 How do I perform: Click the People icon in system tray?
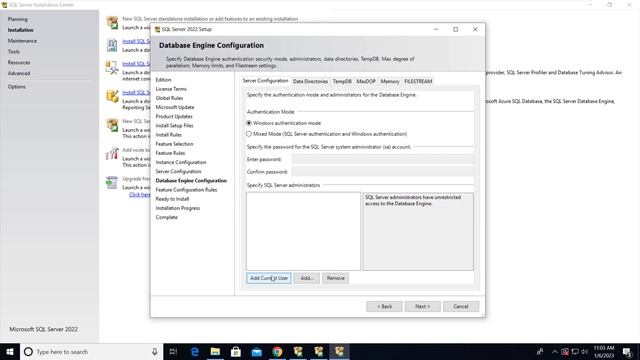540,351
